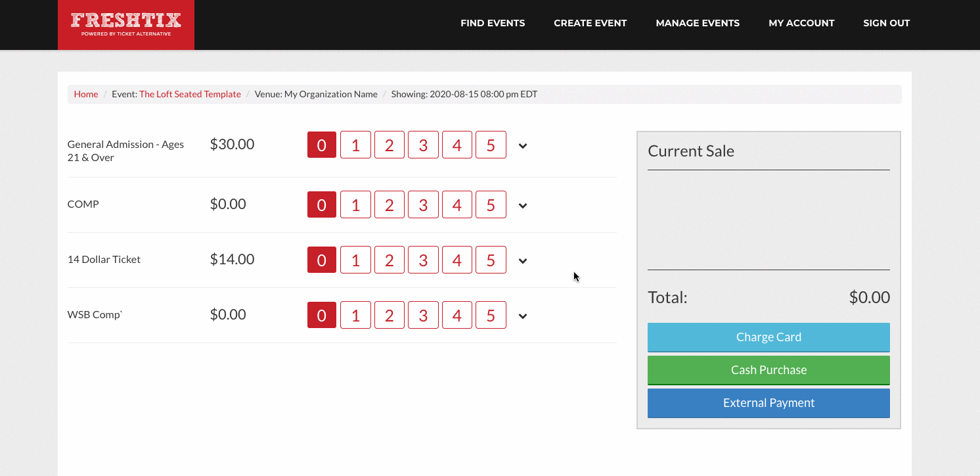
Task: Select quantity 3 for COMP ticket
Action: point(423,204)
